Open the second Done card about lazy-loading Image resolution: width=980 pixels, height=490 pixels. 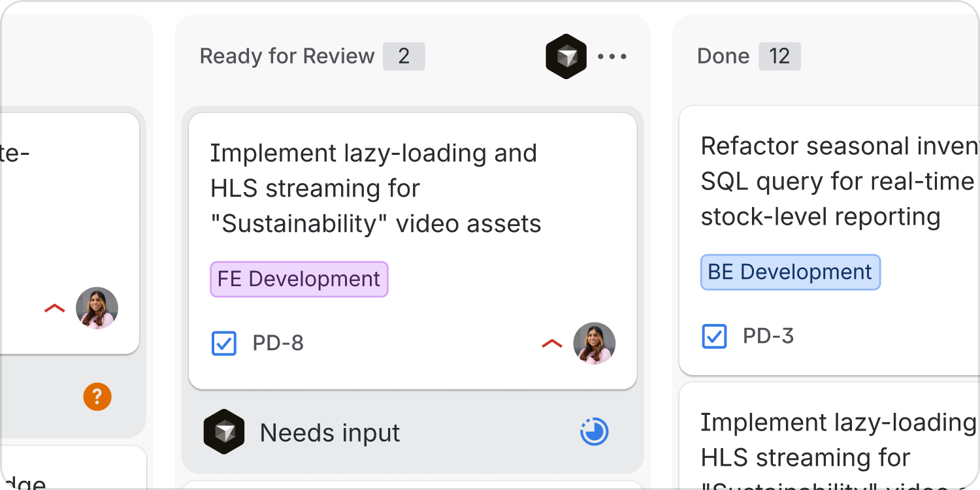tap(830, 436)
